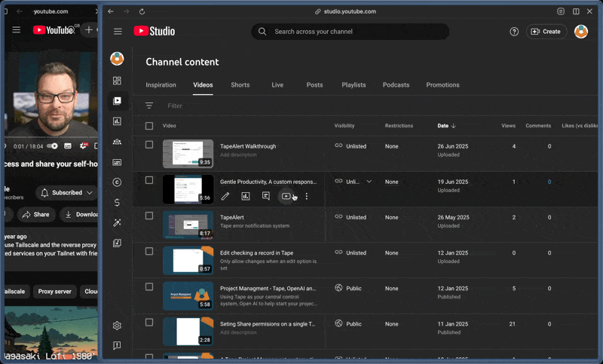Click View on YouTube icon for Gentle Productivity
603x364 pixels.
pyautogui.click(x=286, y=197)
